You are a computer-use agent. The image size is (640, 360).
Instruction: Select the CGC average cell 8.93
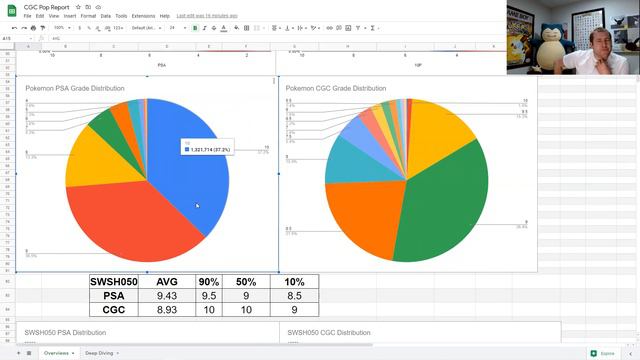(167, 310)
